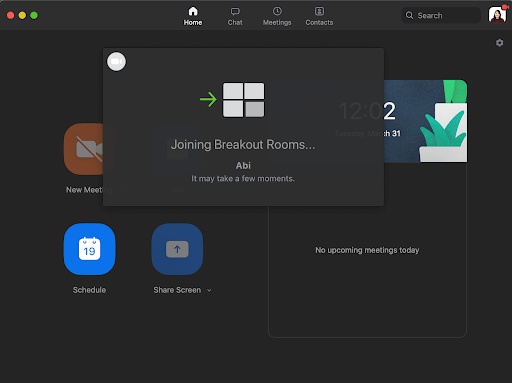Go to the Meetings tab
This screenshot has height=383, width=512.
pyautogui.click(x=277, y=16)
